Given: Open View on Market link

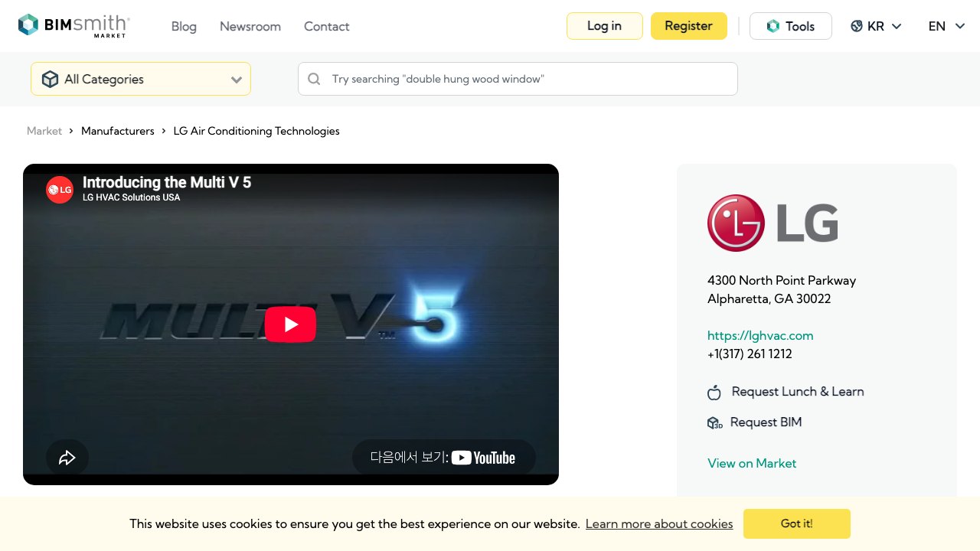Looking at the screenshot, I should point(752,463).
